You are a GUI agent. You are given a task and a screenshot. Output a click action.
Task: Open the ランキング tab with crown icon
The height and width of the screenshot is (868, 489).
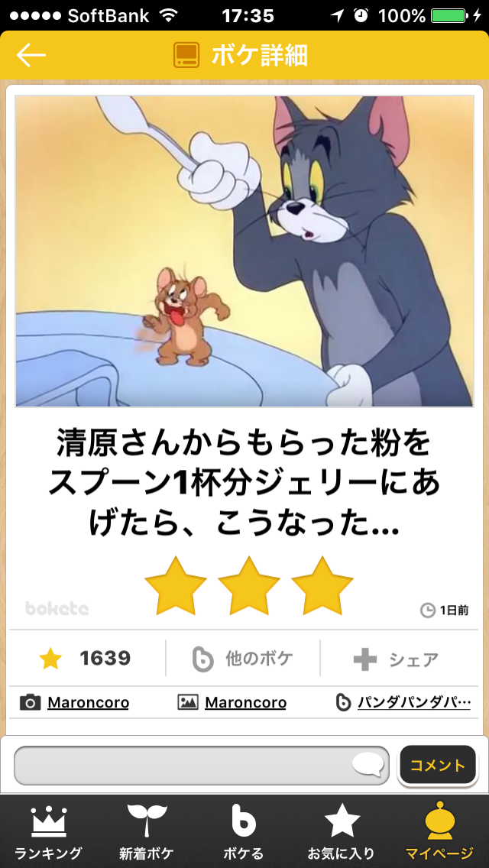pyautogui.click(x=49, y=831)
